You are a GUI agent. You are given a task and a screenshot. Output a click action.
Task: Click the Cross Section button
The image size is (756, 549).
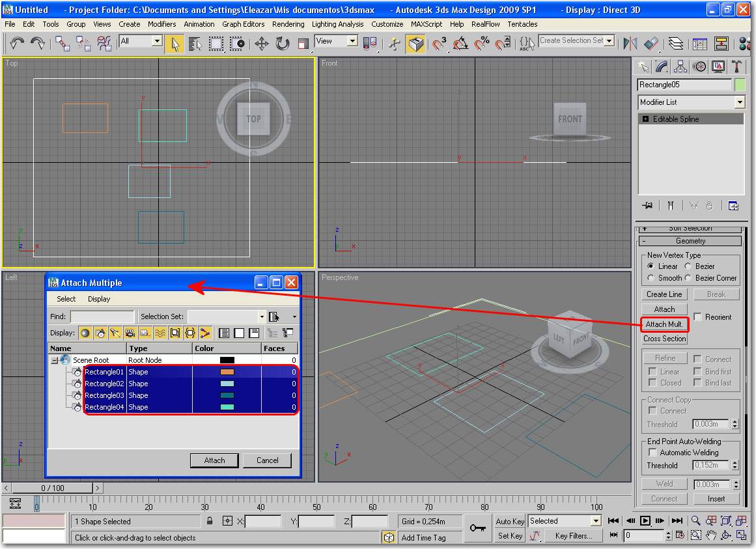(x=664, y=339)
